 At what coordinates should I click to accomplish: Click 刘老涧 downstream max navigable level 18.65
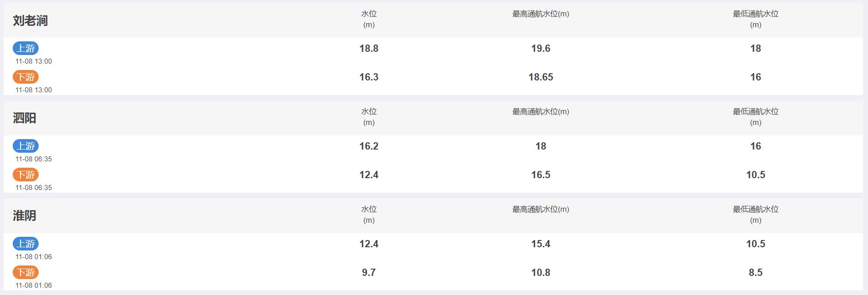pyautogui.click(x=541, y=77)
